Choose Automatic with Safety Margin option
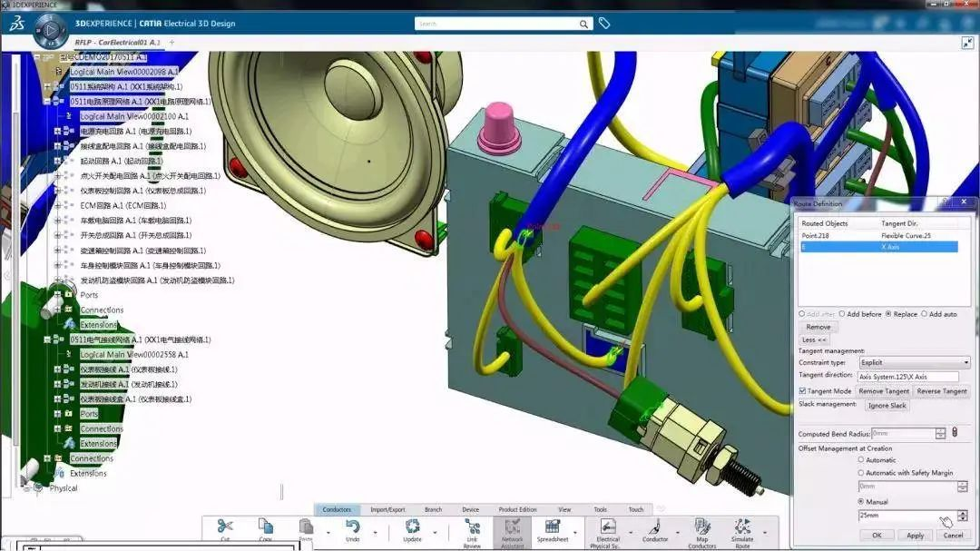The image size is (980, 551). pyautogui.click(x=861, y=473)
